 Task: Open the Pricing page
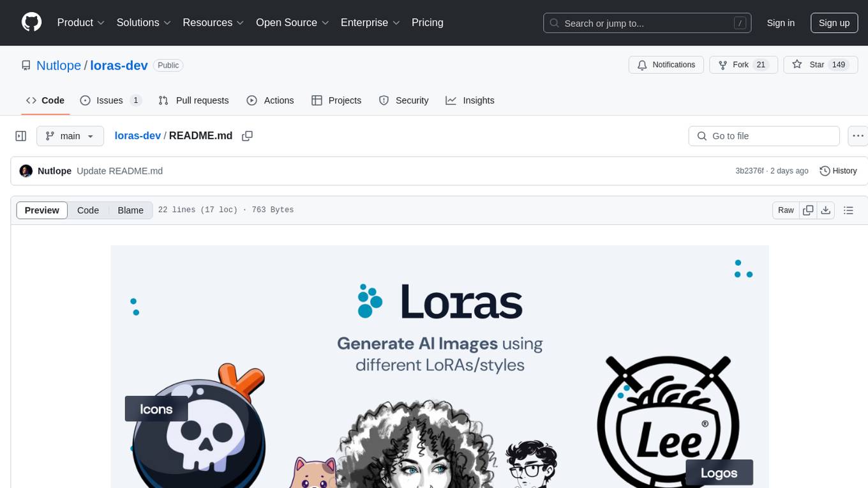click(x=428, y=22)
